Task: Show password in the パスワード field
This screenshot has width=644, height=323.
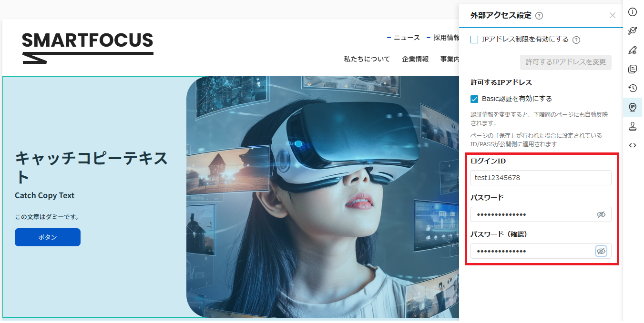Action: (601, 214)
